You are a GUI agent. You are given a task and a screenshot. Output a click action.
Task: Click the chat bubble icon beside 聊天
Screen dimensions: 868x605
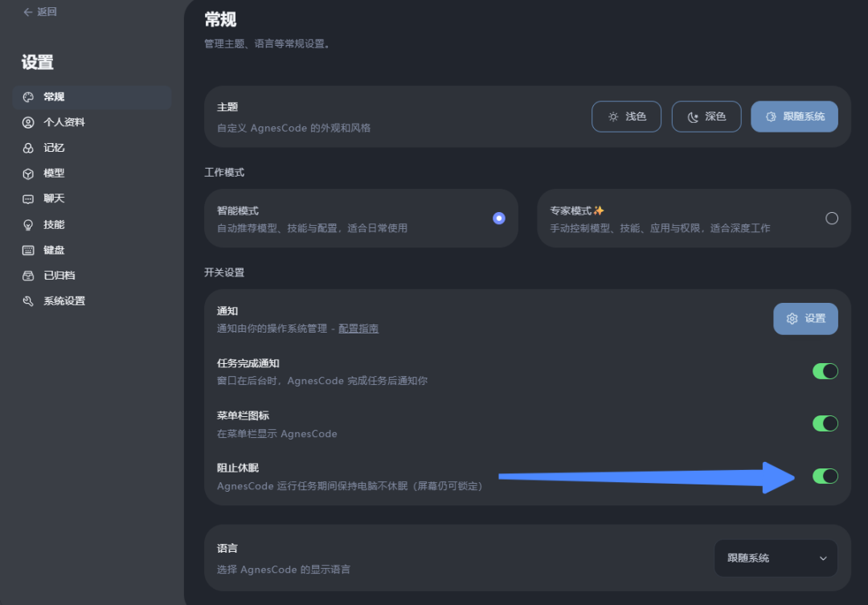pyautogui.click(x=28, y=198)
